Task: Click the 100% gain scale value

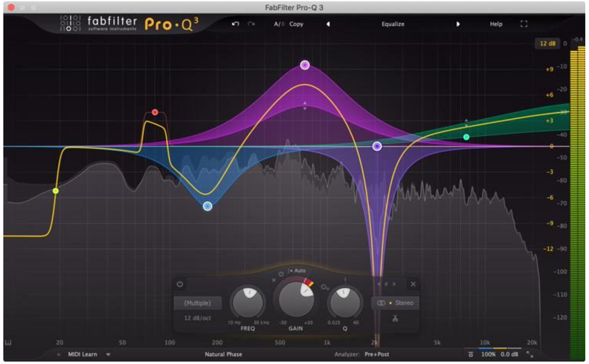Action: pos(488,354)
